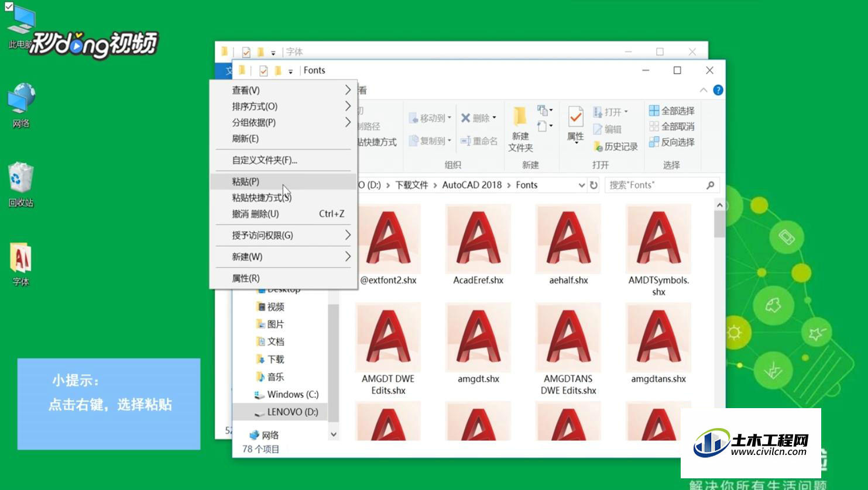Select the amgdtans.shx file

click(x=658, y=344)
